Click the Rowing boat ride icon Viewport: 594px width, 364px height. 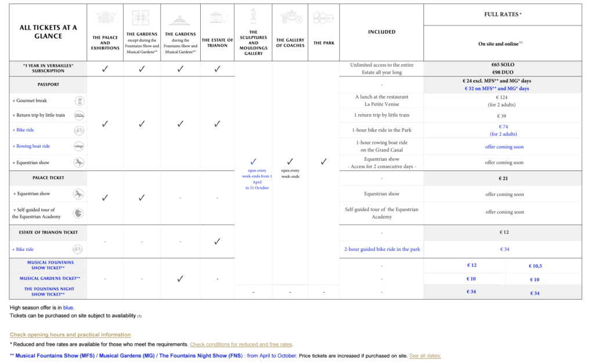[79, 147]
